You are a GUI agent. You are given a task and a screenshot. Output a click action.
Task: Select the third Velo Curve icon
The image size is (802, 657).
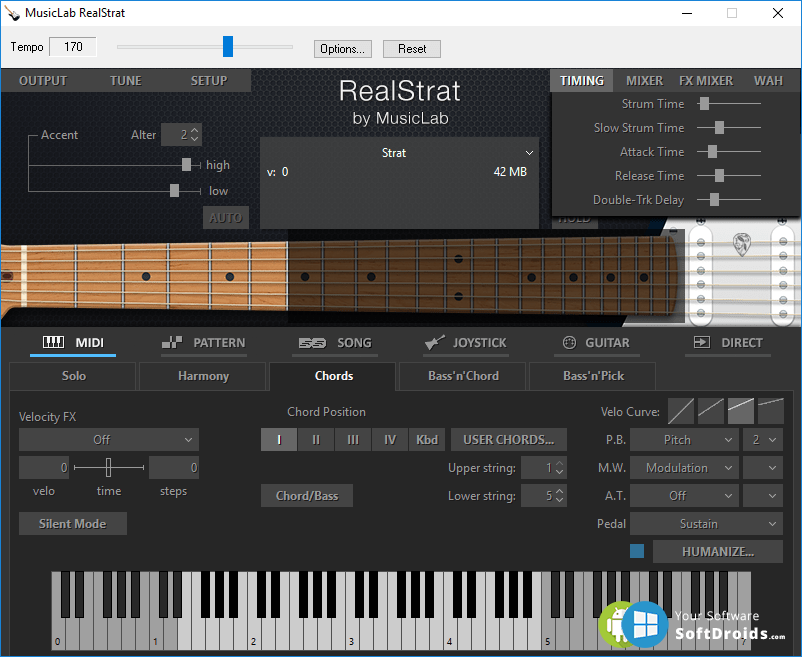(741, 412)
